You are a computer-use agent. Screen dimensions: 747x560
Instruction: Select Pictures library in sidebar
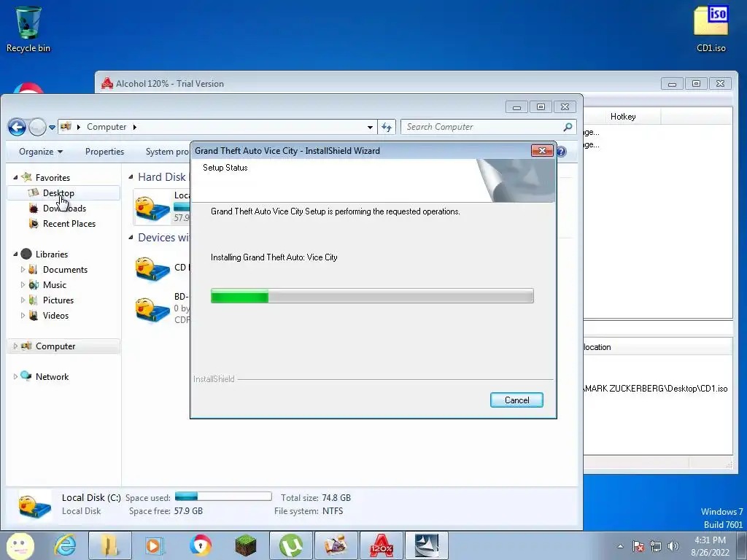point(58,300)
